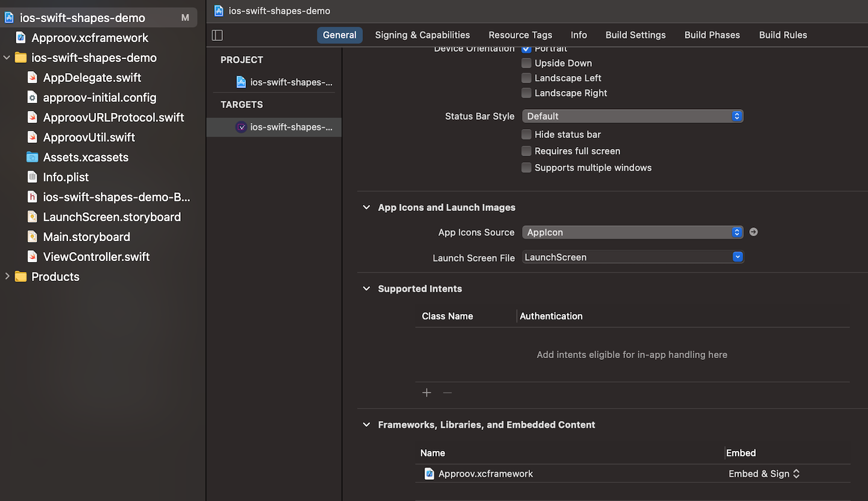This screenshot has width=868, height=501.
Task: Toggle the editor's left inspector sidebar
Action: 217,35
